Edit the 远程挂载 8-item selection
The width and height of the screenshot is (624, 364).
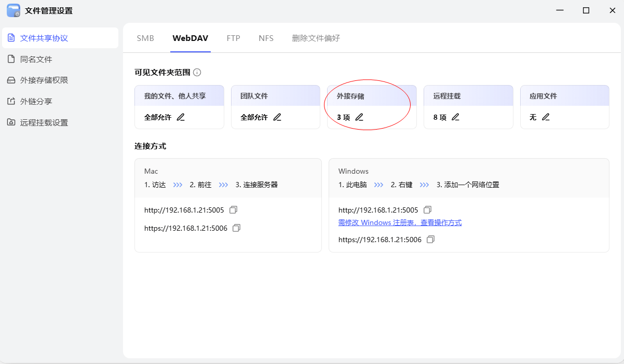tap(455, 118)
